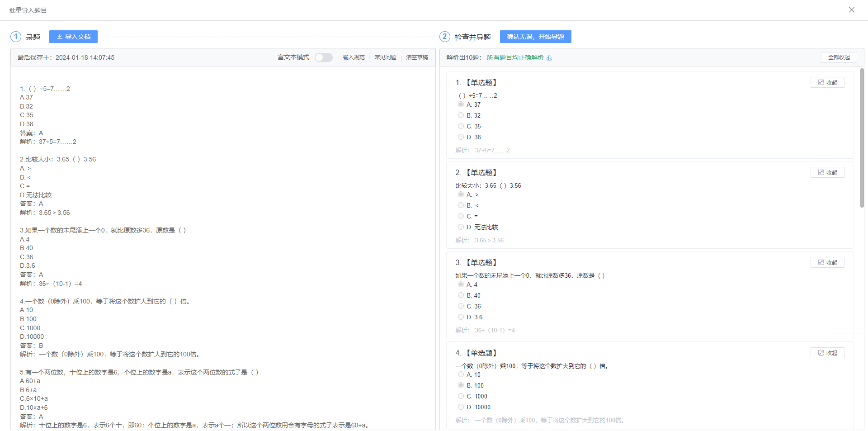Click the statistics chart icon beside parse result

click(x=549, y=58)
